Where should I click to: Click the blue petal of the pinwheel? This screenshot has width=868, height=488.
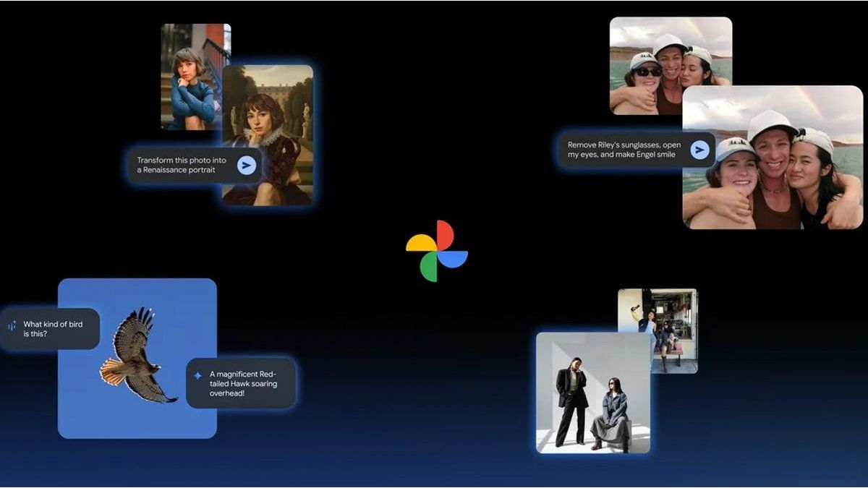coord(453,259)
